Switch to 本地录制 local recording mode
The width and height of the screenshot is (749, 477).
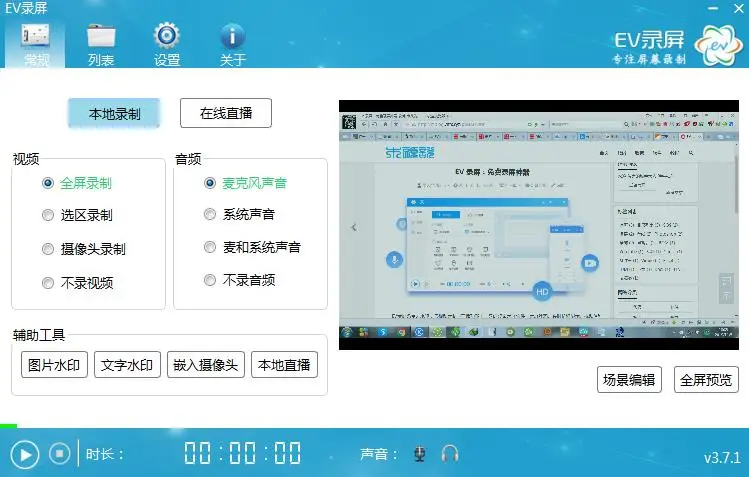[114, 114]
